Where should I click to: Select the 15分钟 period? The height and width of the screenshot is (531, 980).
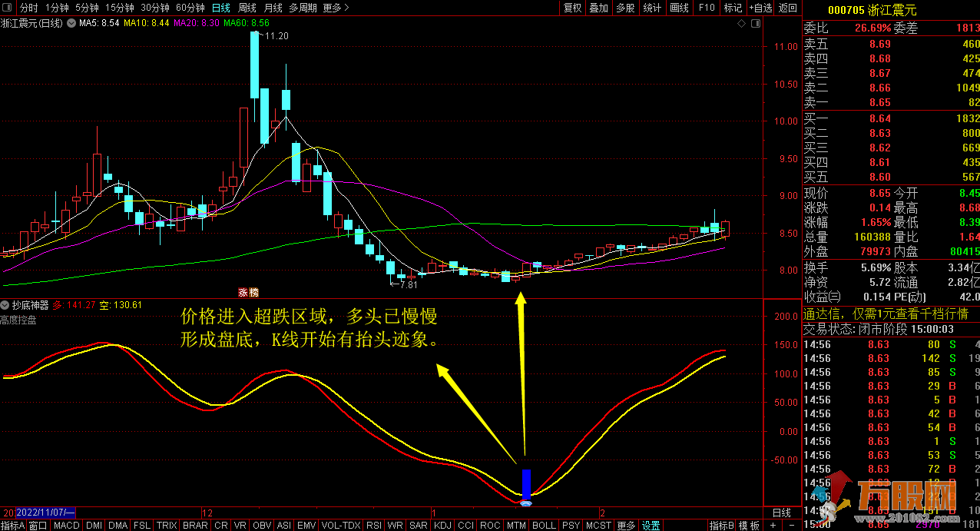pos(120,8)
